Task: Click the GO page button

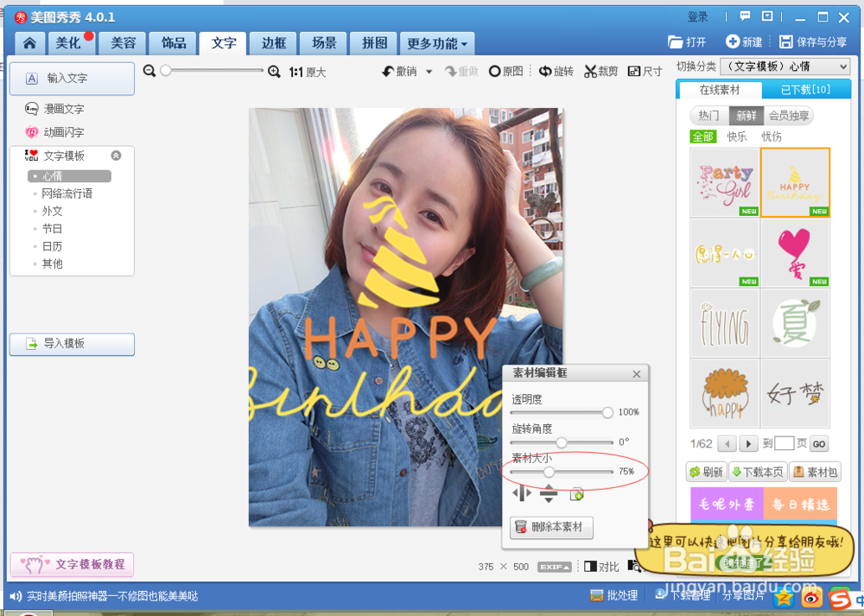Action: click(819, 443)
